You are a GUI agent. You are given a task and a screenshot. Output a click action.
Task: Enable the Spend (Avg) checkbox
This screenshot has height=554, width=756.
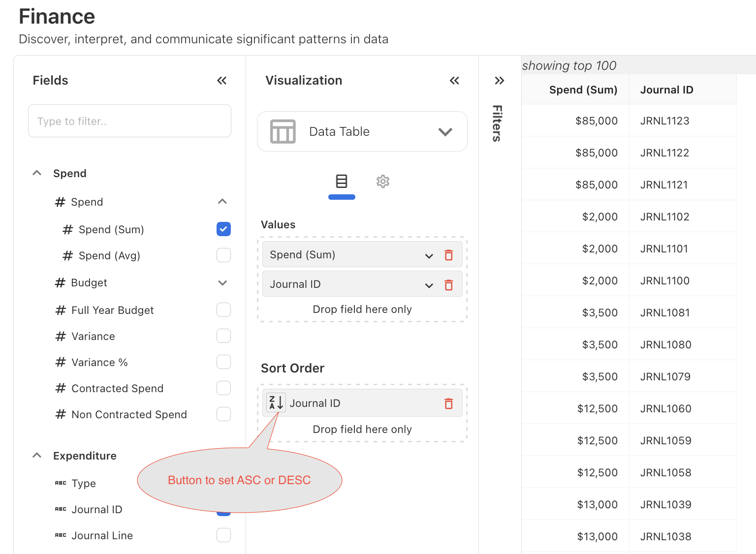[x=223, y=255]
